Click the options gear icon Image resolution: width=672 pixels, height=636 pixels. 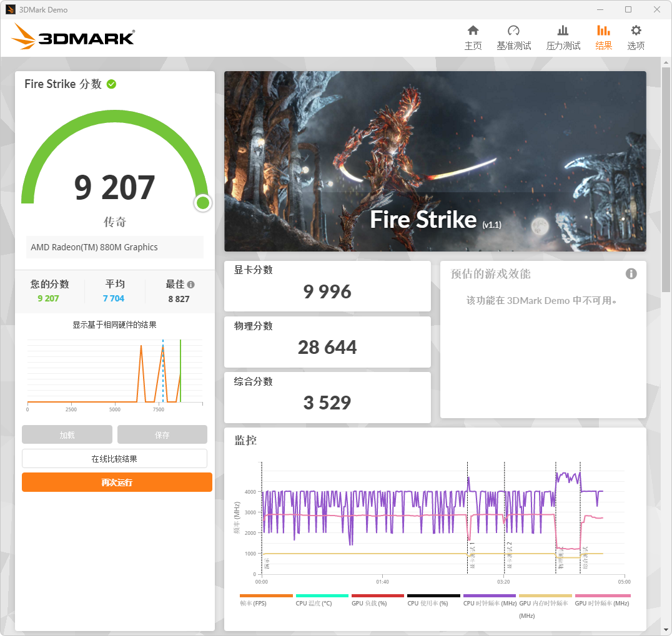pos(636,31)
